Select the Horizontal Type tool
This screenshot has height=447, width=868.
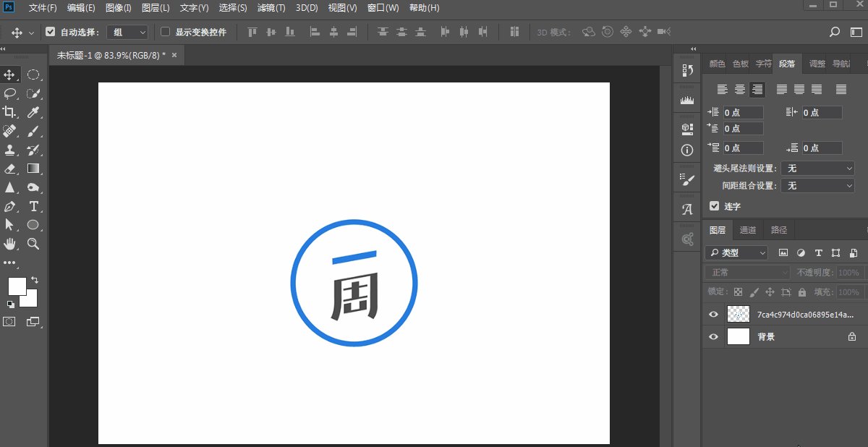(x=33, y=206)
